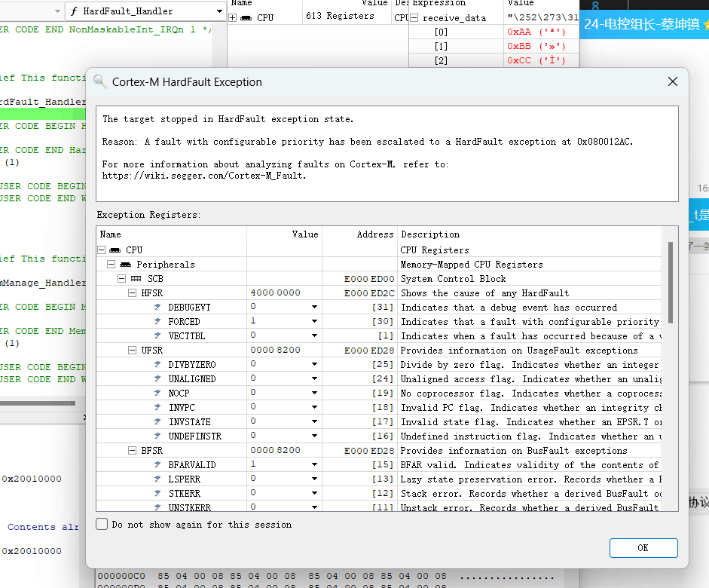Close the Cortex-M HardFault Exception dialog

coord(672,81)
